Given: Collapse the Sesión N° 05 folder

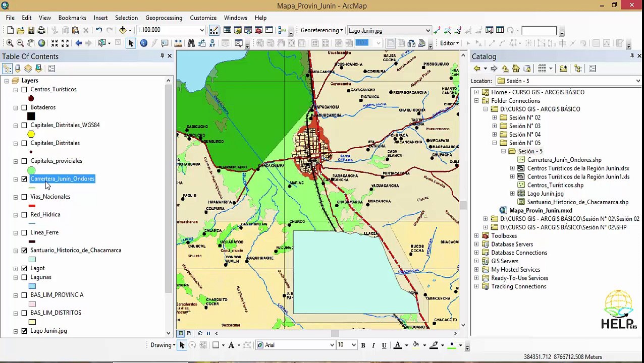Looking at the screenshot, I should (x=495, y=143).
